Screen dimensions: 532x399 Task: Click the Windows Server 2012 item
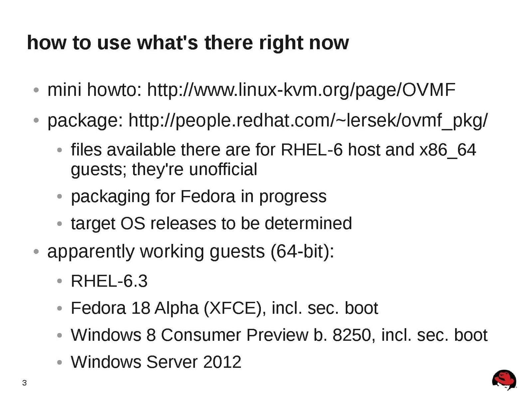[156, 362]
